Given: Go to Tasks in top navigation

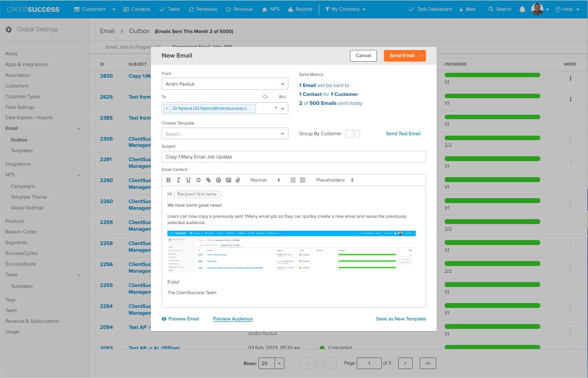Looking at the screenshot, I should coord(170,9).
